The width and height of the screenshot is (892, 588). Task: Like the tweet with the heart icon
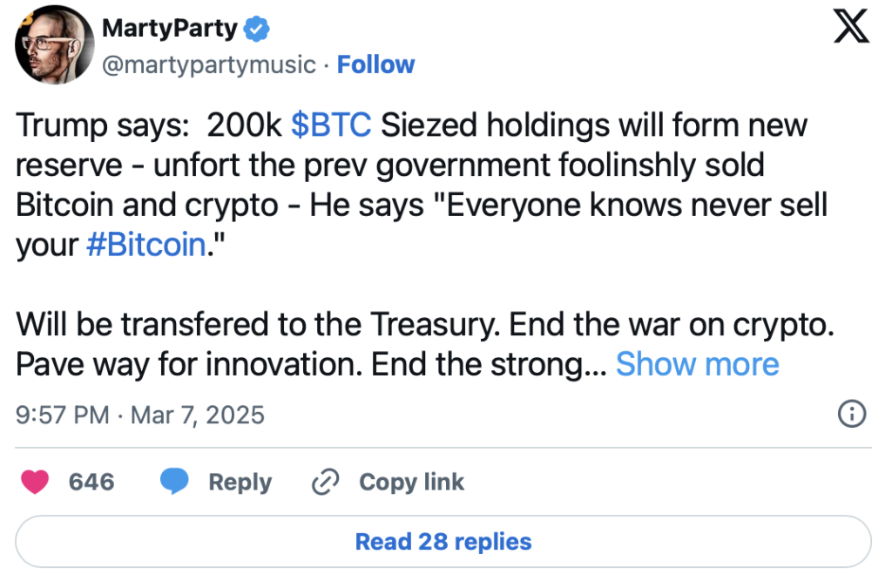(x=35, y=482)
